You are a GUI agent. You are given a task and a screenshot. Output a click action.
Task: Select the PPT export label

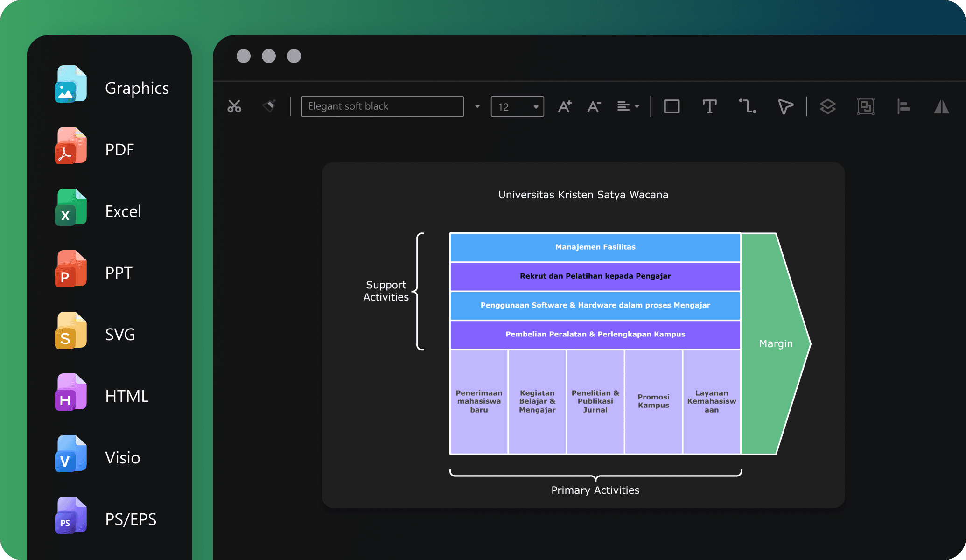(119, 273)
